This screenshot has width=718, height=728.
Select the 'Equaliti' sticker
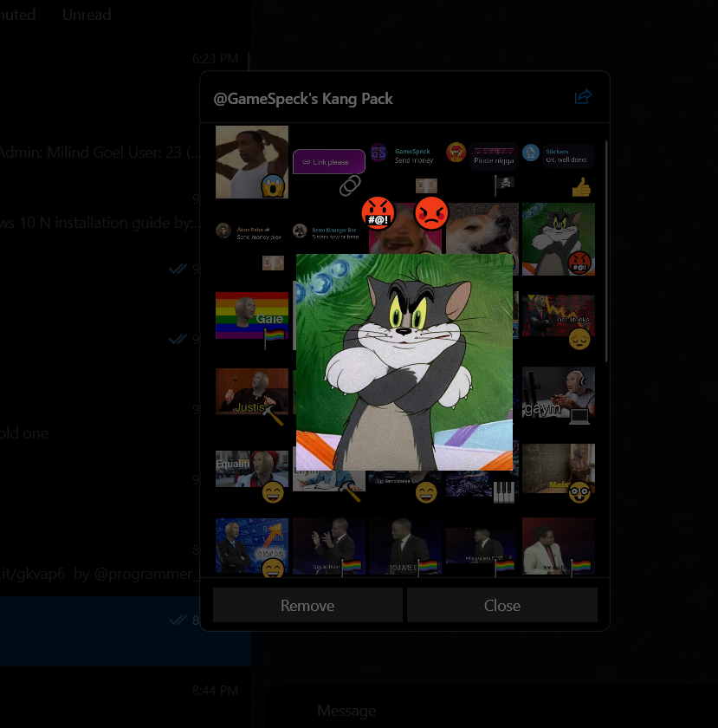tap(252, 469)
